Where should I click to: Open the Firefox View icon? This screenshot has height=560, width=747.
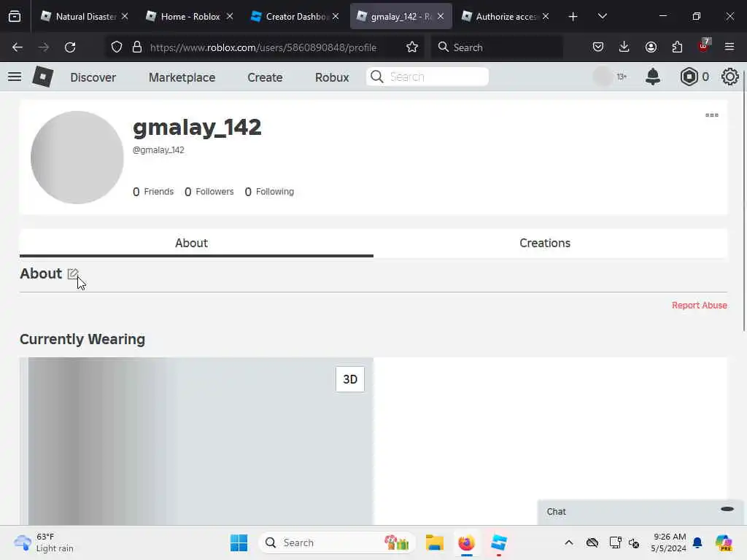(15, 17)
